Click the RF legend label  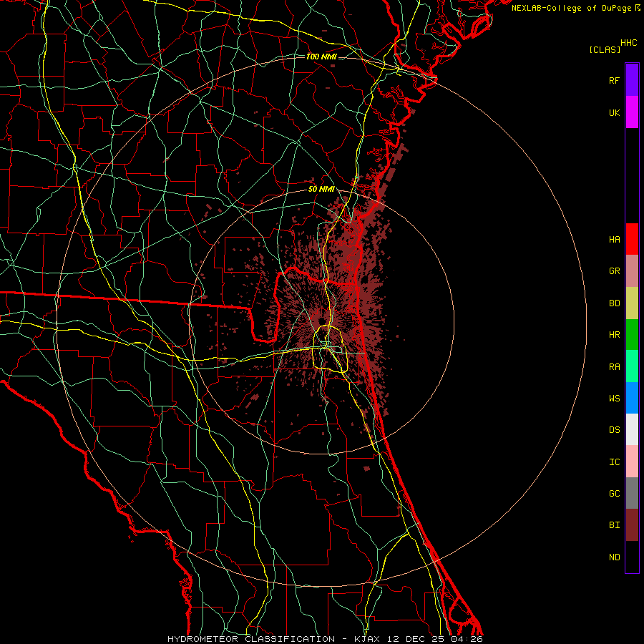(614, 81)
